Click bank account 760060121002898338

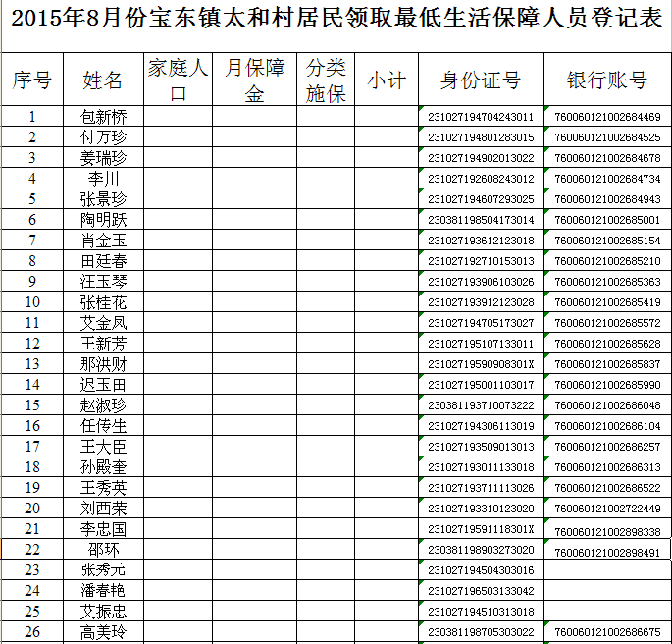tap(607, 532)
